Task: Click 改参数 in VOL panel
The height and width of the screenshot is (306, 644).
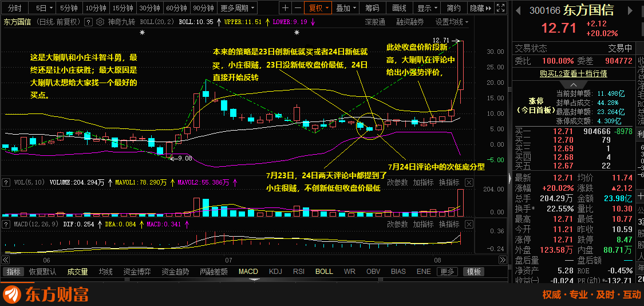Action: point(398,182)
